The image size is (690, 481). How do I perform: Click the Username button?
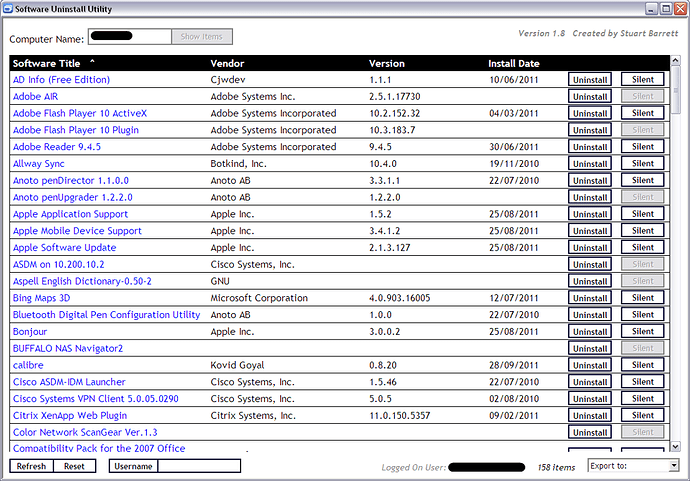[x=133, y=466]
